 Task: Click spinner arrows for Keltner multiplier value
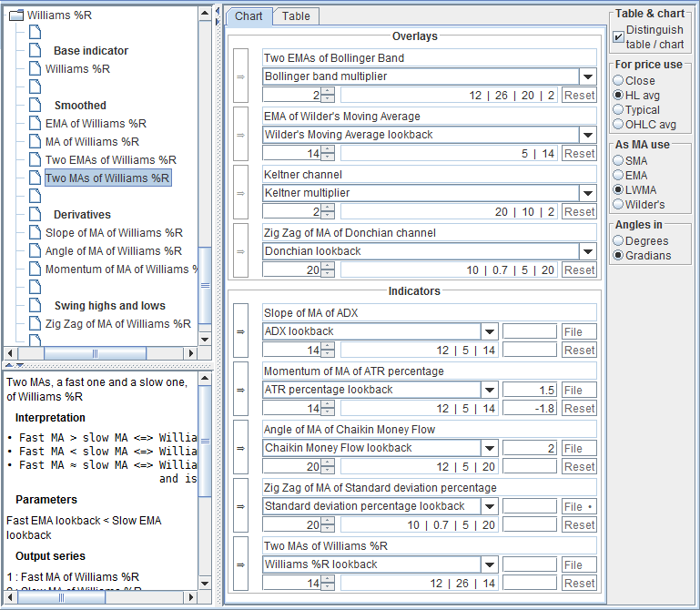[x=328, y=211]
